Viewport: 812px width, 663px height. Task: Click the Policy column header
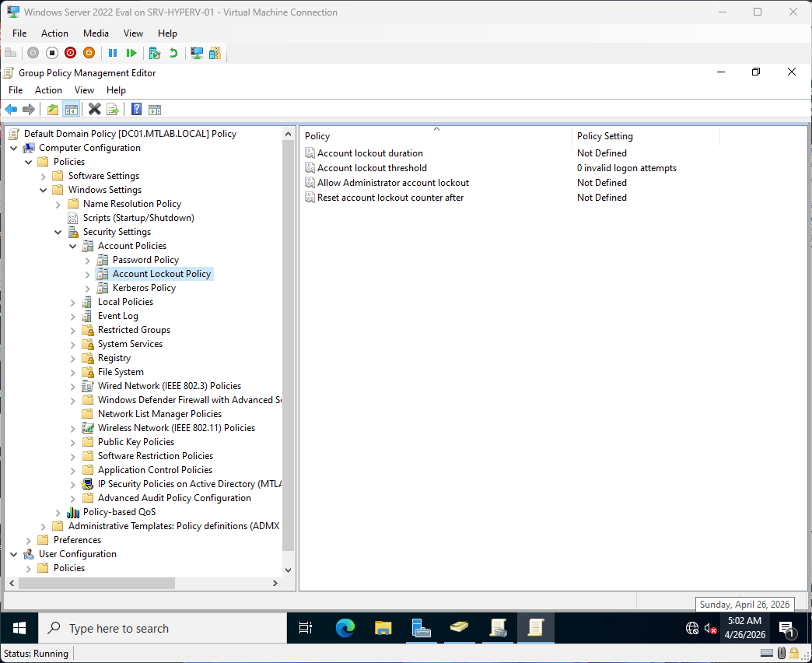[436, 135]
